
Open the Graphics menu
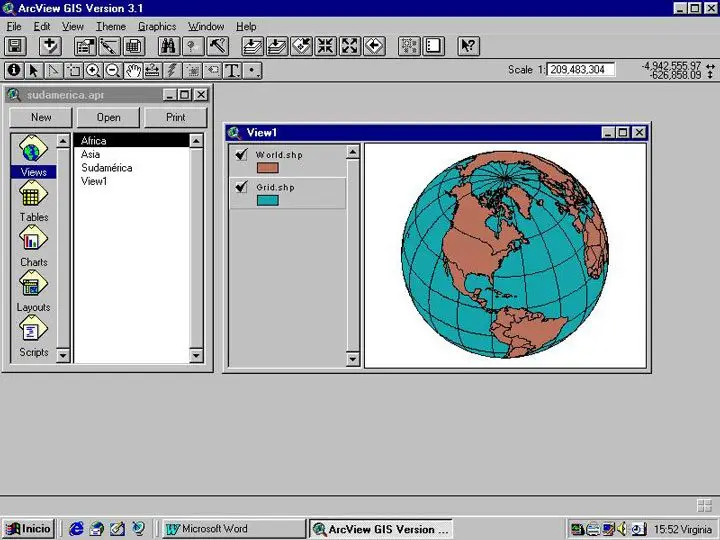(x=157, y=26)
